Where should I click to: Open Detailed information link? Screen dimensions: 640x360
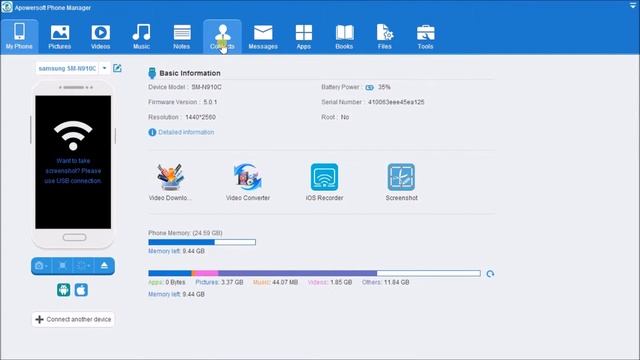(x=186, y=132)
